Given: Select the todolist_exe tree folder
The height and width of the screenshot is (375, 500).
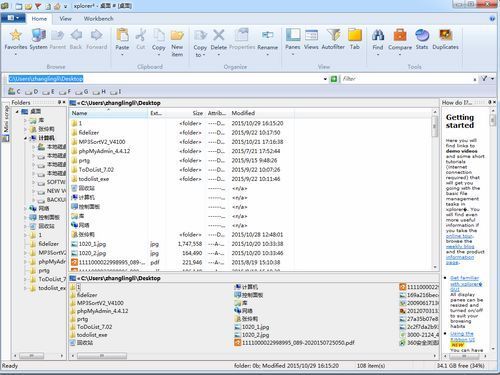Looking at the screenshot, I should (48, 288).
